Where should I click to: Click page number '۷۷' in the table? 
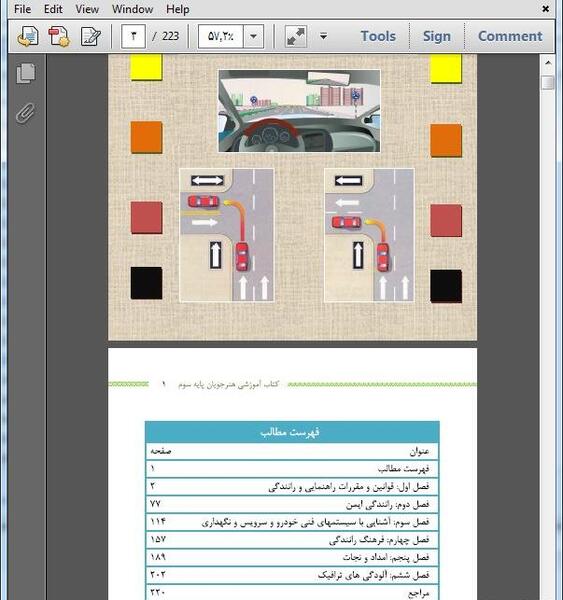[x=155, y=504]
